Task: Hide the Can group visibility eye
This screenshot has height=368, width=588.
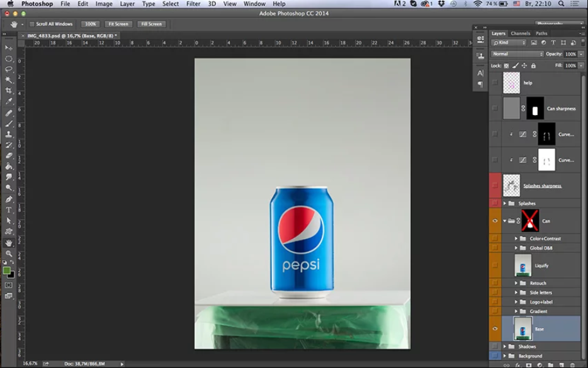Action: tap(495, 221)
